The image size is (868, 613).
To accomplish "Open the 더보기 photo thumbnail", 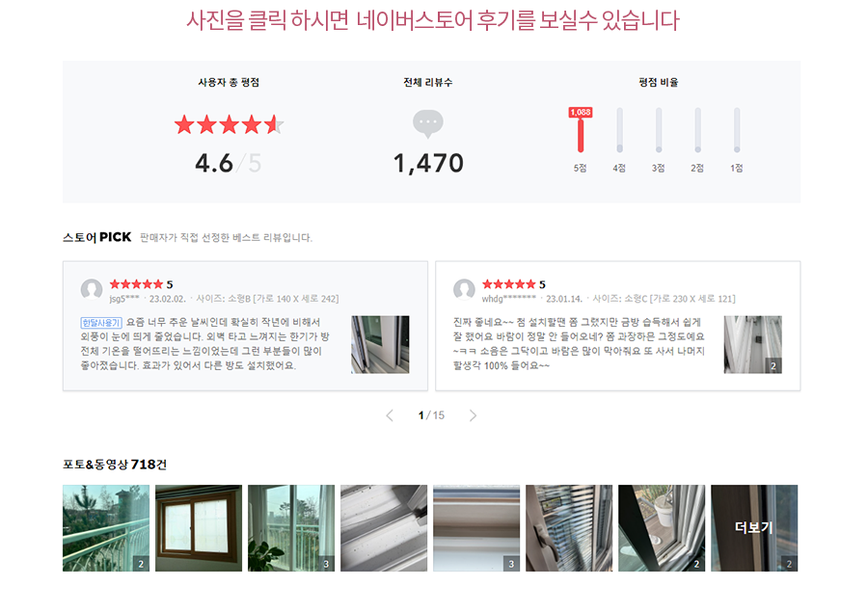I will [754, 528].
